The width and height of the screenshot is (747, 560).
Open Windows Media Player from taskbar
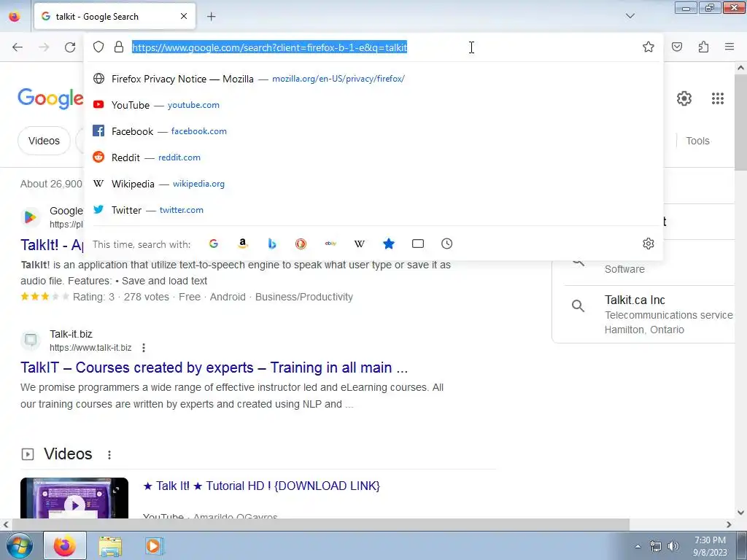(x=154, y=545)
